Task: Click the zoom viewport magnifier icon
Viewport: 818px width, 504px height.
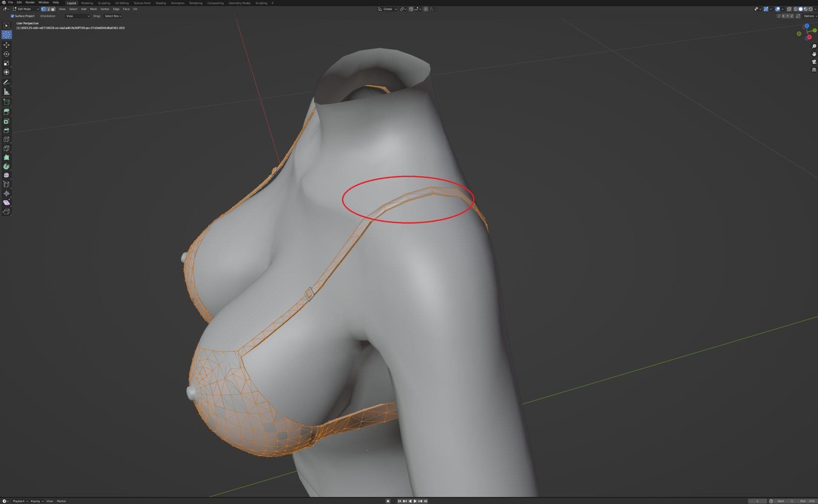Action: (814, 46)
